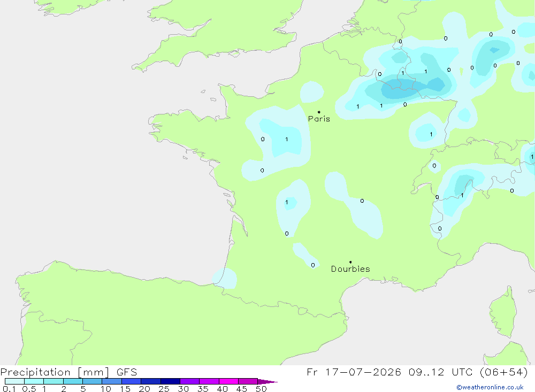Viewport: 535px width, 392px height.
Task: Click the legend label '50'
Action: coord(261,389)
